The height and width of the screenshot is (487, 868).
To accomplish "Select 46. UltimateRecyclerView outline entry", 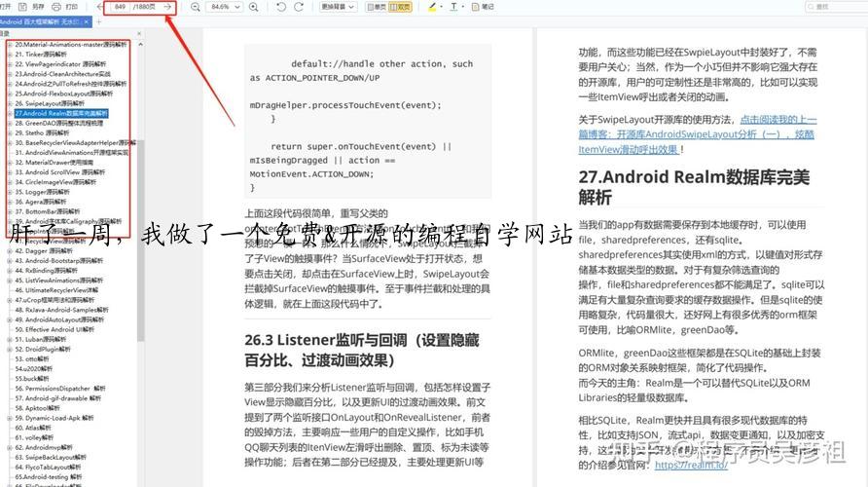I will tap(56, 290).
